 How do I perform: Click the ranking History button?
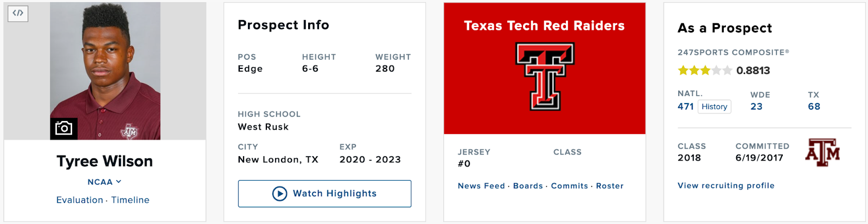pos(714,107)
